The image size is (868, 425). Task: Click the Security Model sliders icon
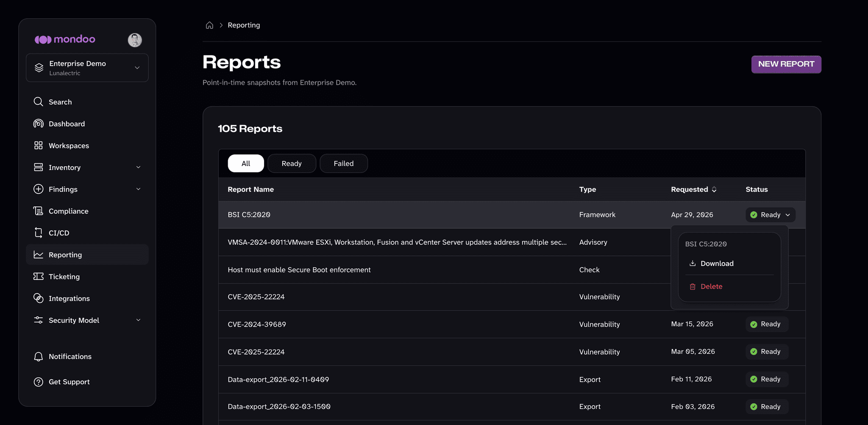point(39,320)
